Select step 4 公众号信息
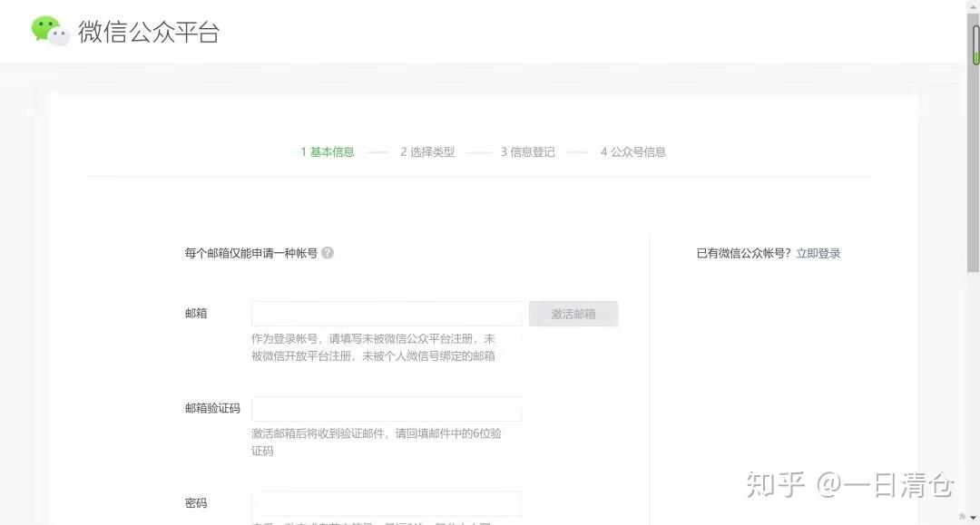The width and height of the screenshot is (980, 525). click(x=633, y=151)
